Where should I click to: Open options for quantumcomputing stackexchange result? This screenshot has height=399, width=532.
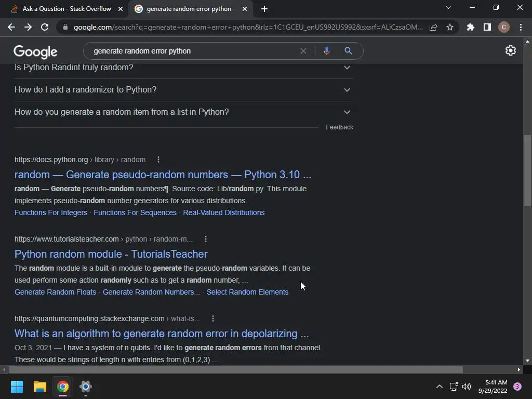(212, 318)
